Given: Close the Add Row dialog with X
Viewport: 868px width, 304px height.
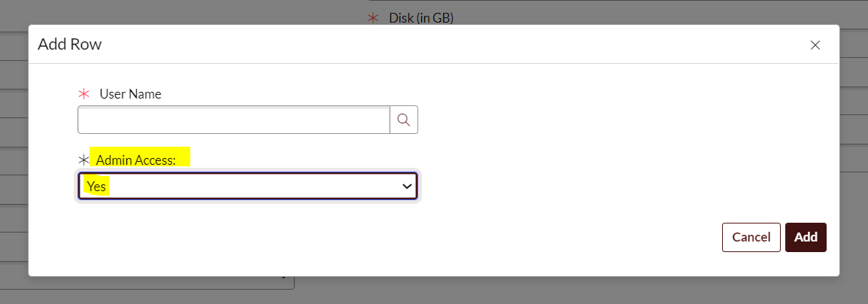Looking at the screenshot, I should click(x=815, y=45).
